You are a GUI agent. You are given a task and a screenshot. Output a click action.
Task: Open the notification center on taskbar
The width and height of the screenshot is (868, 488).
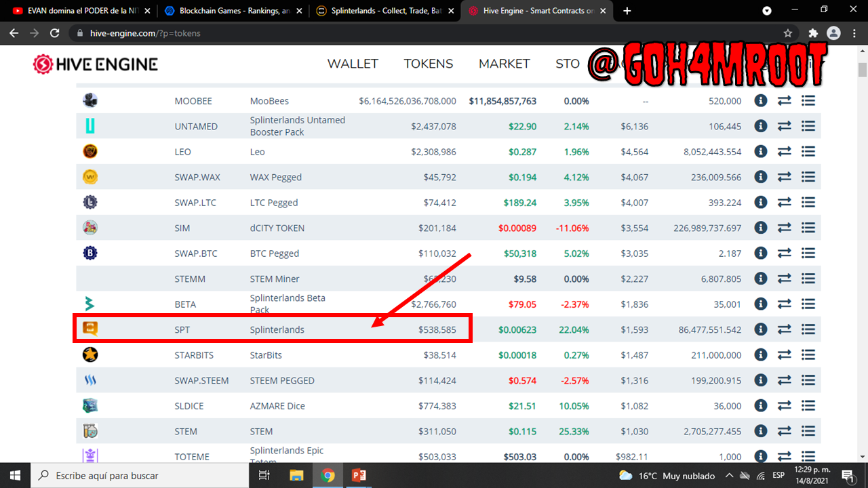[x=848, y=475]
